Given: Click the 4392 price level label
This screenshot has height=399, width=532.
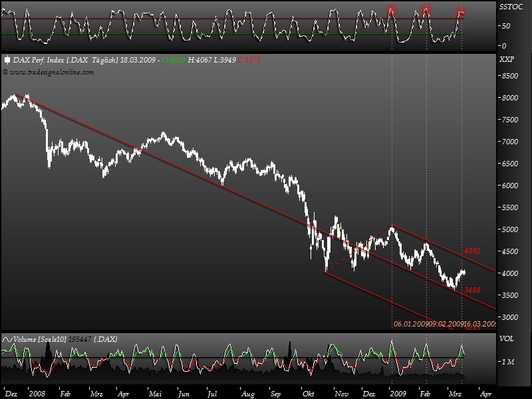Looking at the screenshot, I should point(471,251).
